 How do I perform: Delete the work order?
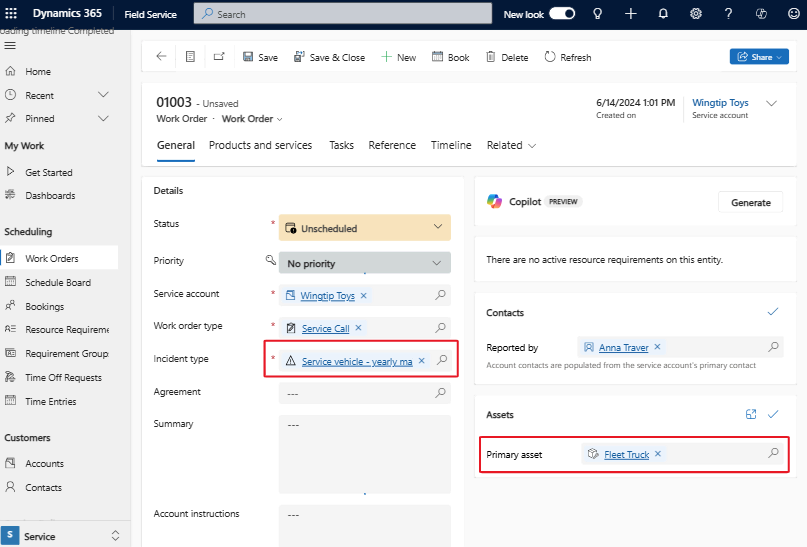507,57
